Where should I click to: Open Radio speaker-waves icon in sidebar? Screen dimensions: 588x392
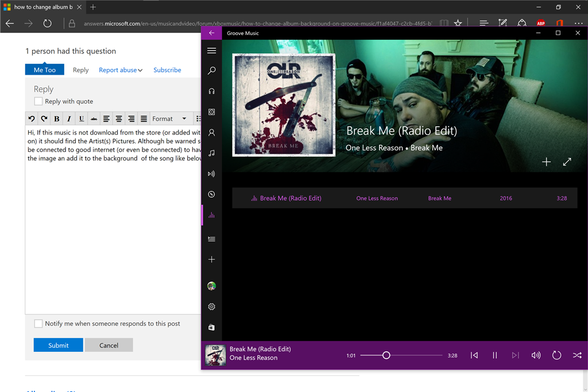(x=211, y=174)
